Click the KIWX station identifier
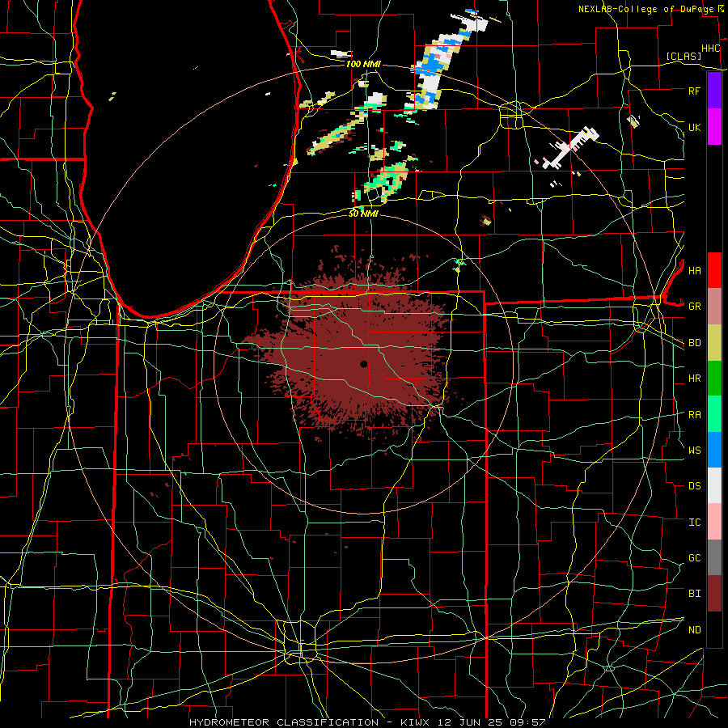This screenshot has width=728, height=728. pyautogui.click(x=417, y=722)
